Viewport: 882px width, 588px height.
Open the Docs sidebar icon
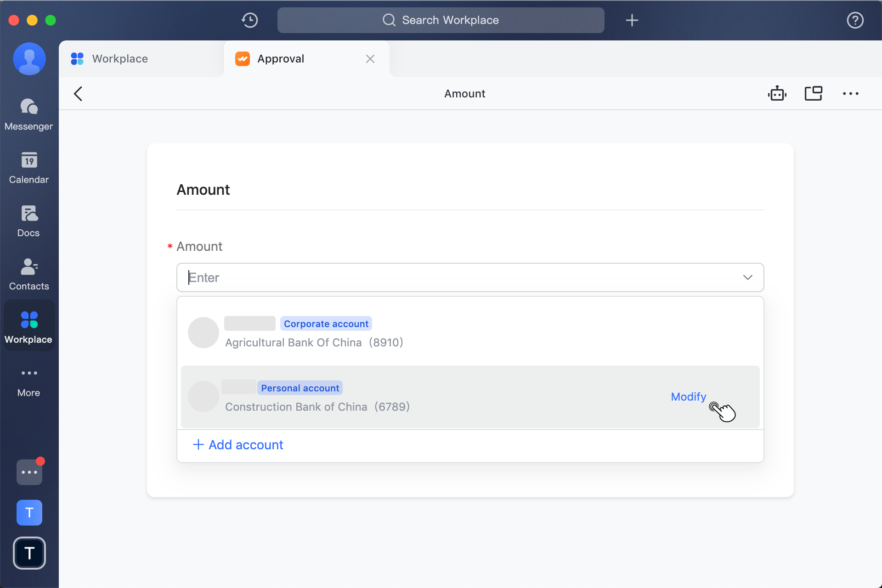(x=29, y=220)
